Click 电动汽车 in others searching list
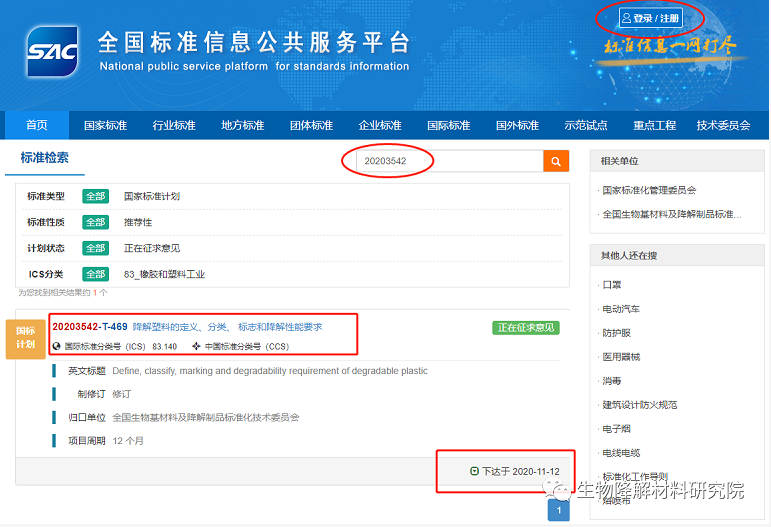This screenshot has height=527, width=771. [x=620, y=309]
